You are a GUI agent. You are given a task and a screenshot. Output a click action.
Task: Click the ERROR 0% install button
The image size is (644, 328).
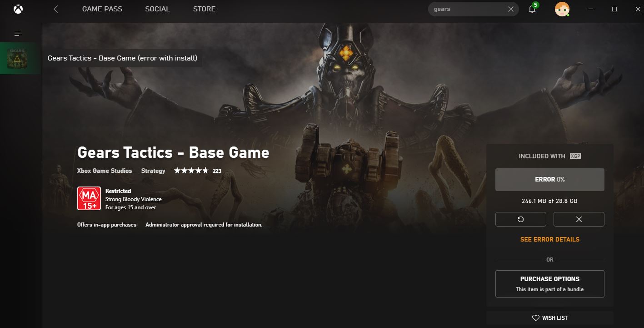550,180
